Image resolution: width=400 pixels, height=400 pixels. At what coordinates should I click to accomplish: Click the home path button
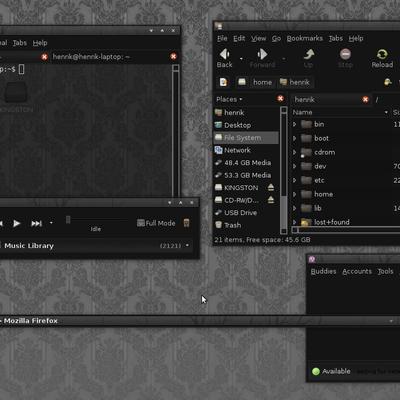click(262, 82)
